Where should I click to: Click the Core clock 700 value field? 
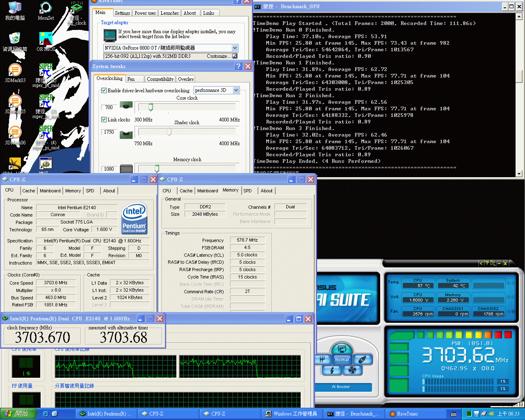coord(109,107)
